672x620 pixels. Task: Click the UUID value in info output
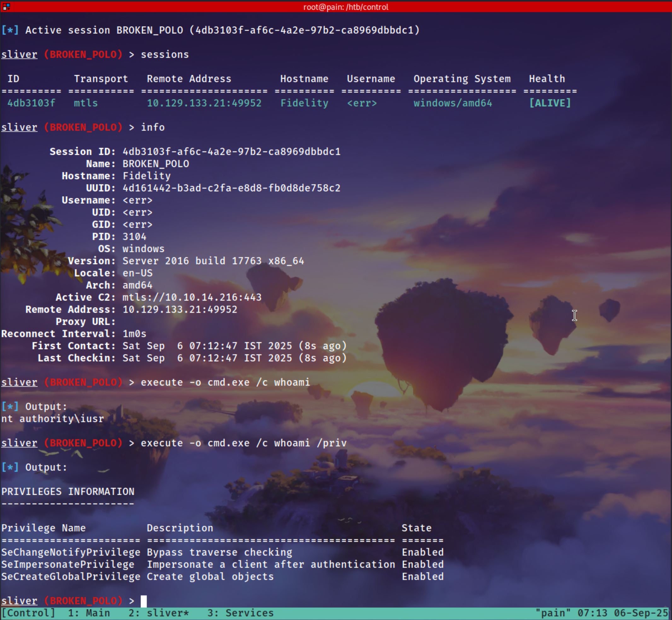(231, 188)
